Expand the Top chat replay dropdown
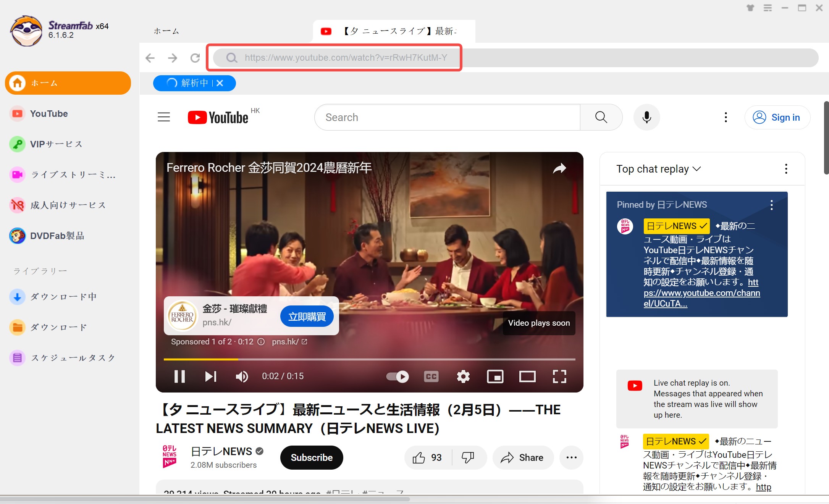Screen dimensions: 829x504 [659, 169]
